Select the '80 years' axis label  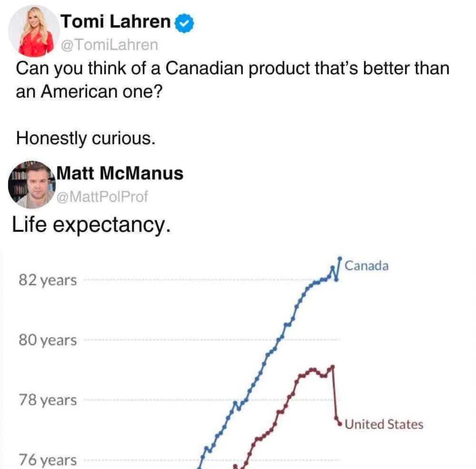tap(48, 340)
